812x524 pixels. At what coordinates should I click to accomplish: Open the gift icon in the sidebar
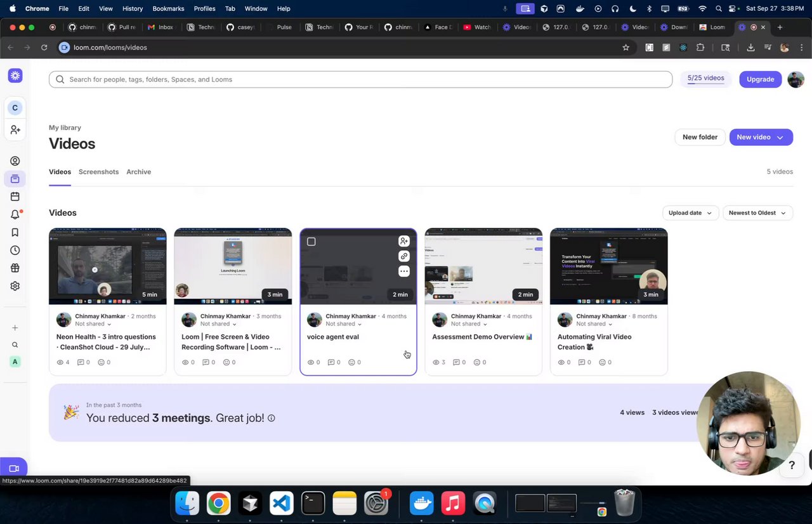click(x=15, y=268)
